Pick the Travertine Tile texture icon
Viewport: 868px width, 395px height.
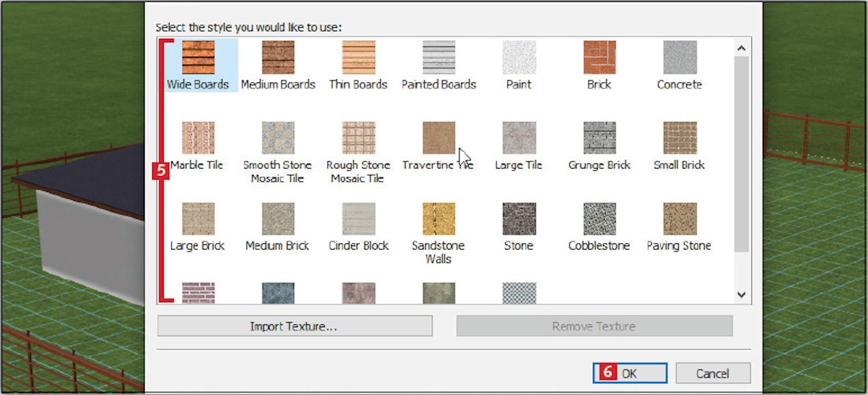click(439, 138)
